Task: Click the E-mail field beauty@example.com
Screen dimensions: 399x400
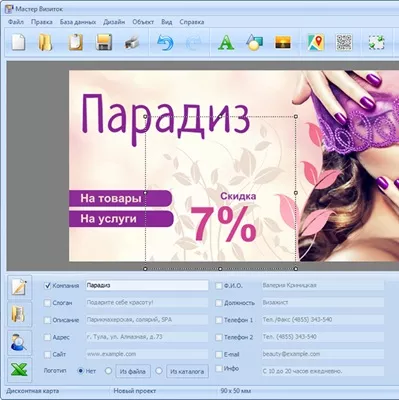Action: (323, 354)
